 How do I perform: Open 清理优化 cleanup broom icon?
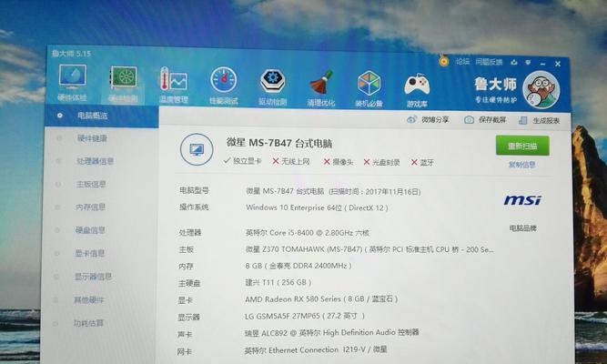(321, 88)
